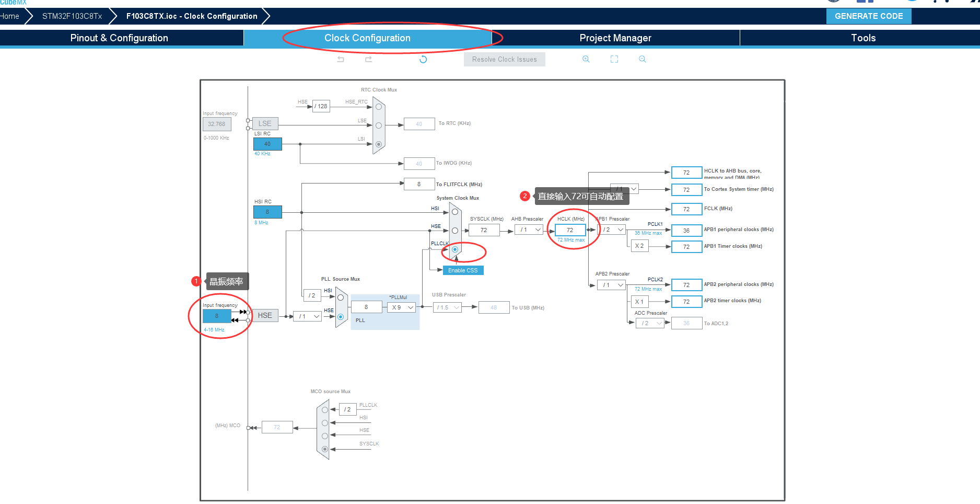Image resolution: width=980 pixels, height=504 pixels.
Task: Click the undo arrow icon in the toolbar
Action: [x=341, y=59]
